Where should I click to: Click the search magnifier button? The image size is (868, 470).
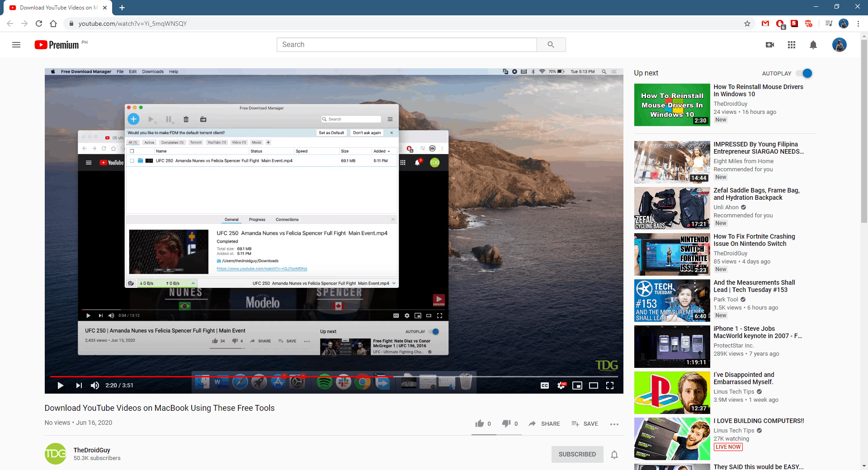click(x=551, y=45)
